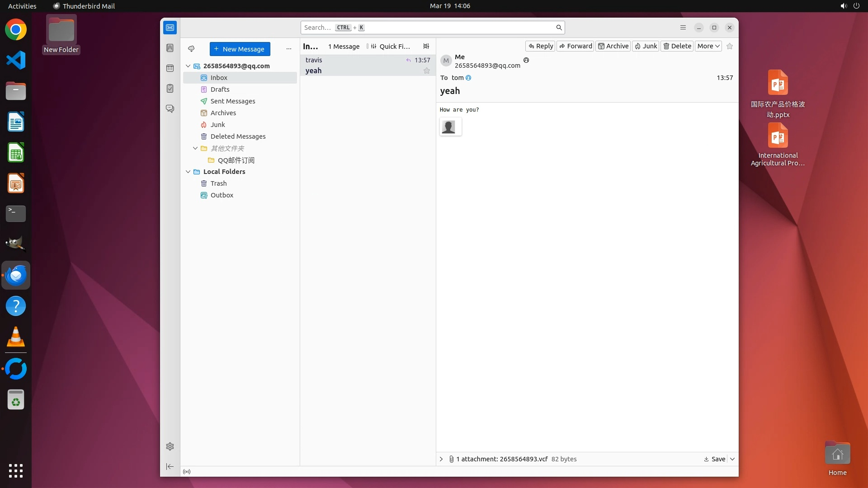Open Settings gear in the spaces toolbar

click(170, 446)
